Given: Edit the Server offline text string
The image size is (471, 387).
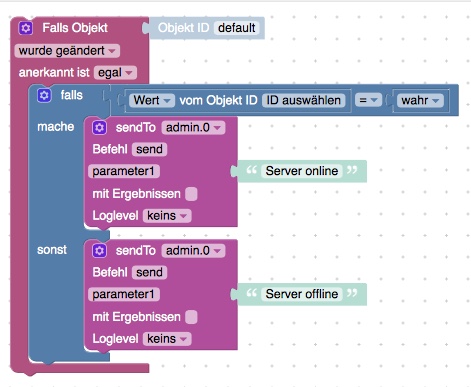Looking at the screenshot, I should 302,294.
